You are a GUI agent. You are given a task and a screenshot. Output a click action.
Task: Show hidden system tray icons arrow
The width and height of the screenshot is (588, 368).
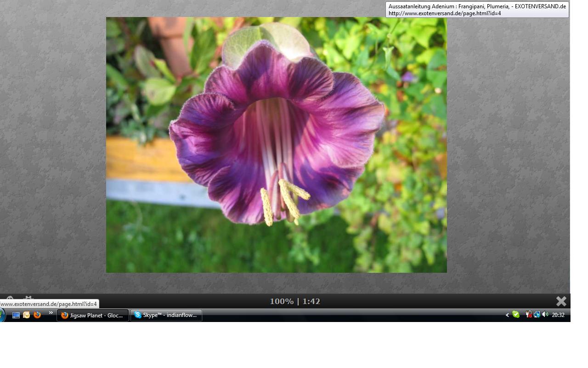point(507,315)
